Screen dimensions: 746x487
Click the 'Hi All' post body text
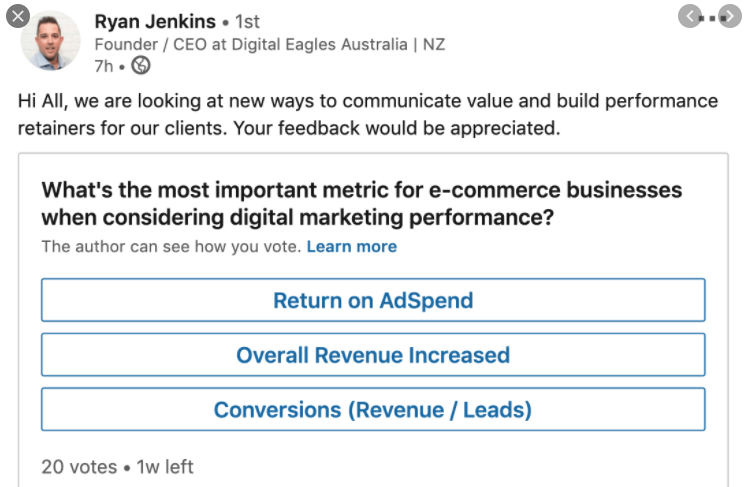[x=368, y=115]
